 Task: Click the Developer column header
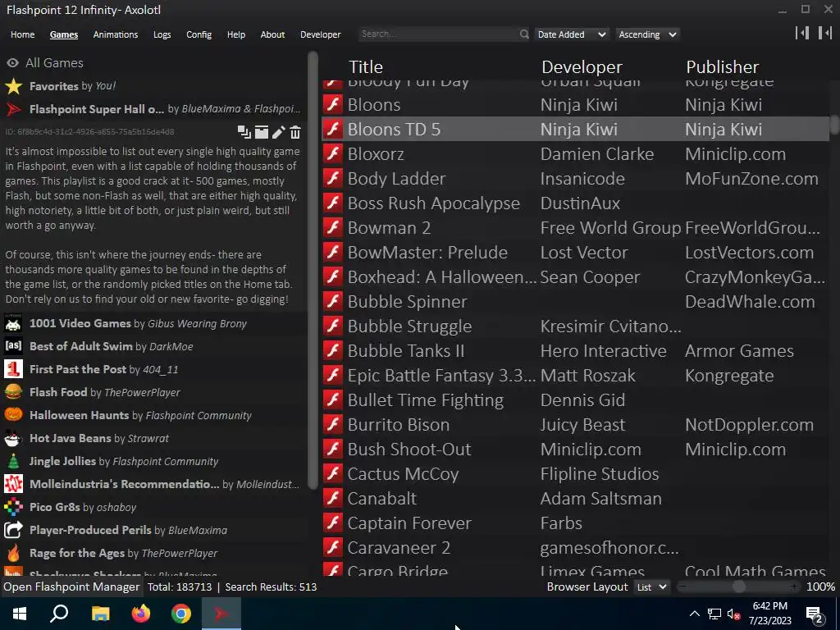[582, 67]
